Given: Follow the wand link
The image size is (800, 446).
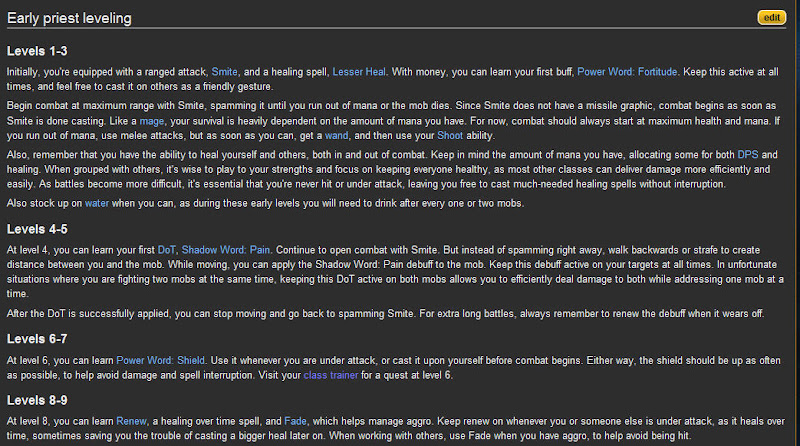Looking at the screenshot, I should click(x=336, y=136).
